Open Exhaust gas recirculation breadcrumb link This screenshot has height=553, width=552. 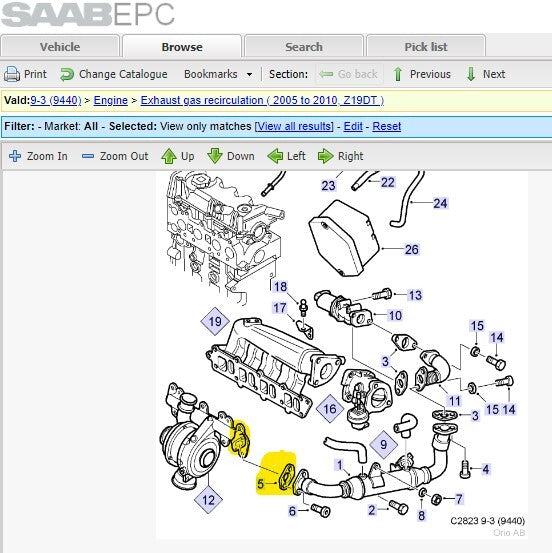coord(262,100)
